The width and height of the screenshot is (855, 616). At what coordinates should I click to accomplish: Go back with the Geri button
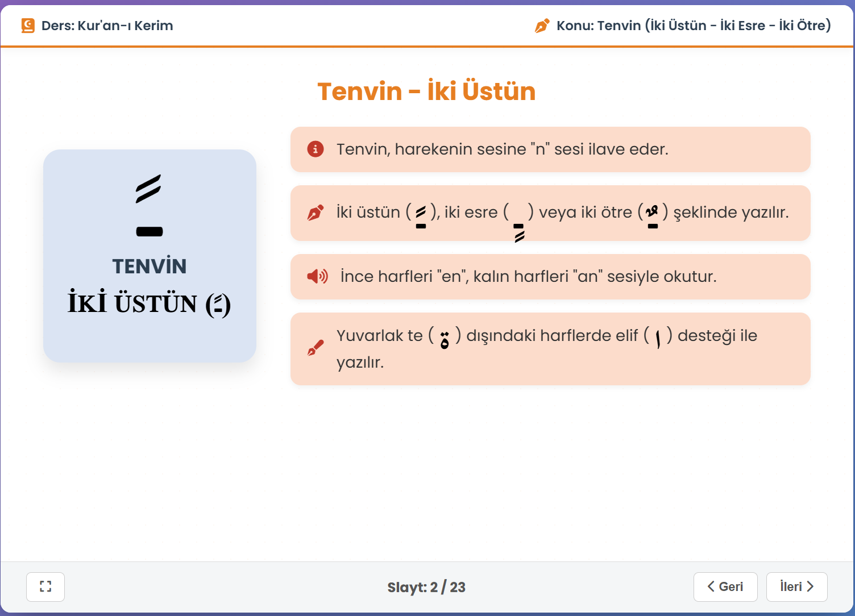pyautogui.click(x=725, y=586)
